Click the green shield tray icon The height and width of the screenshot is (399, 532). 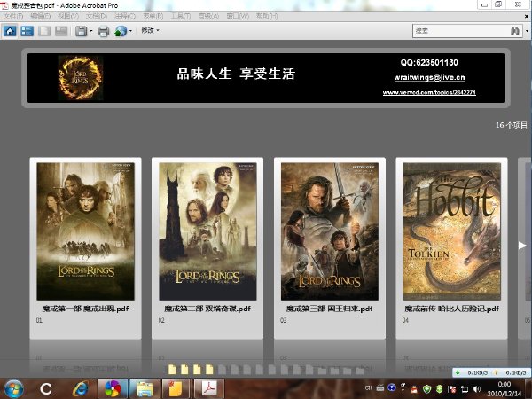tap(426, 389)
